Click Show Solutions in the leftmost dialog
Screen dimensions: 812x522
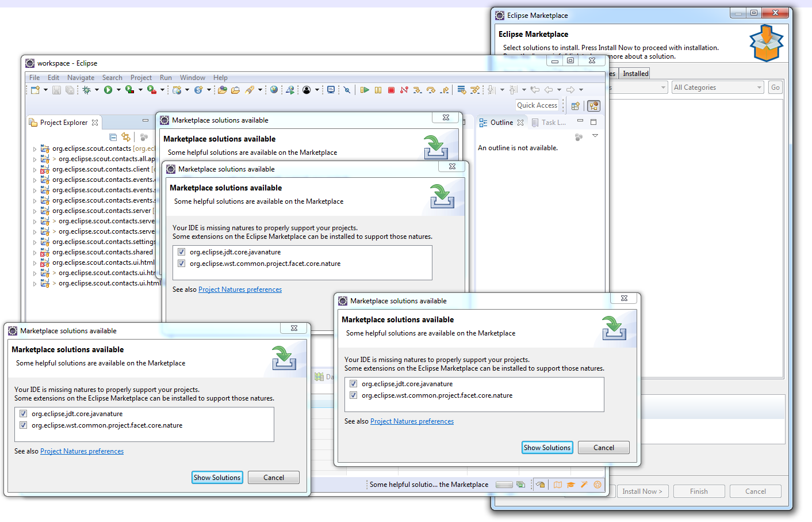coord(217,478)
